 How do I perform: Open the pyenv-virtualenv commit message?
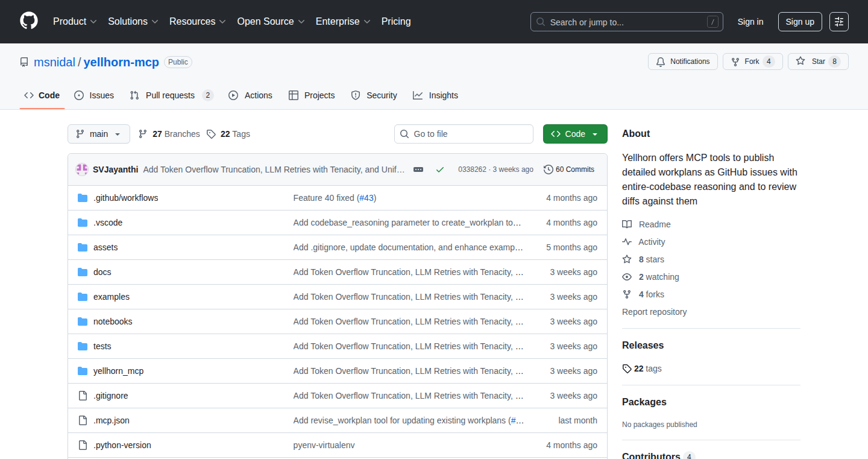click(x=324, y=445)
